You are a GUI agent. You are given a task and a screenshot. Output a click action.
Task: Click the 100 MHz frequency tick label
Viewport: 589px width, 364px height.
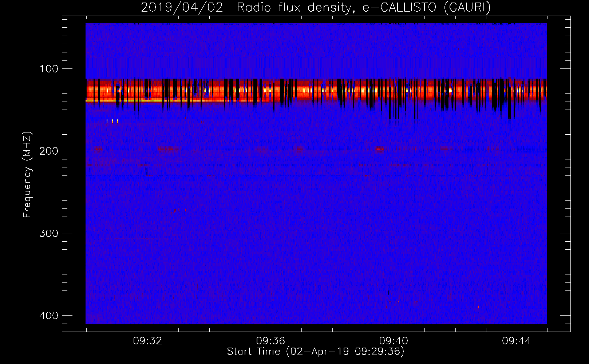pyautogui.click(x=49, y=69)
